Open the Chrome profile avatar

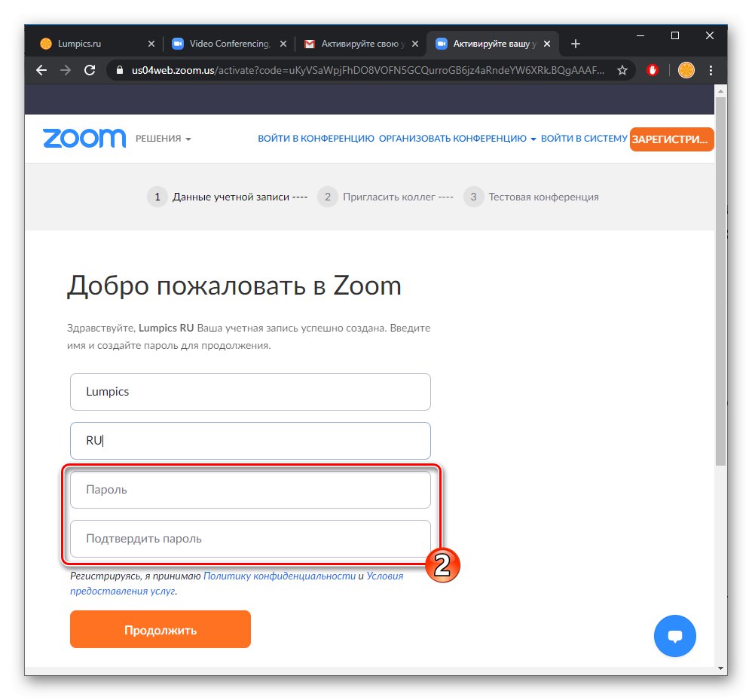coord(686,71)
